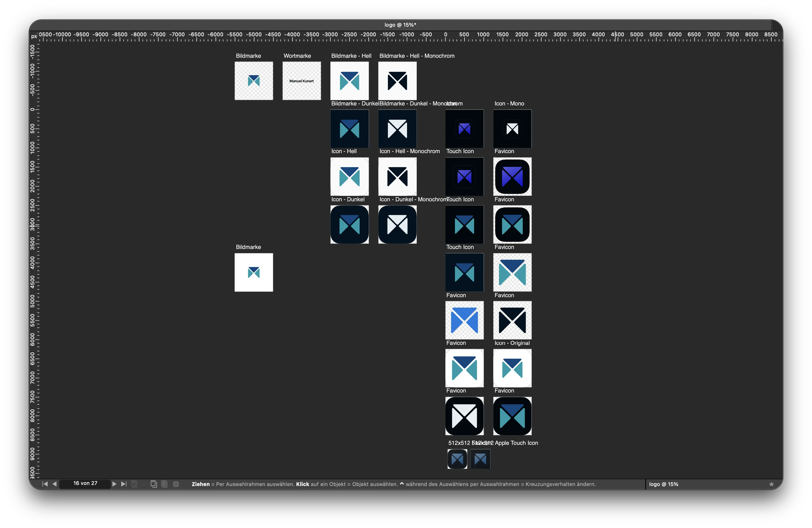Select the purple Touch Icon artboard
The image size is (812, 528).
pyautogui.click(x=464, y=176)
